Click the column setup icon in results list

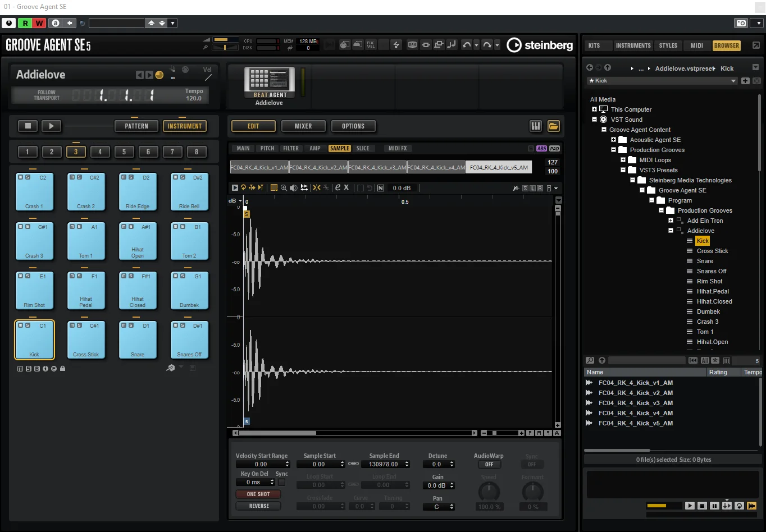tap(727, 360)
